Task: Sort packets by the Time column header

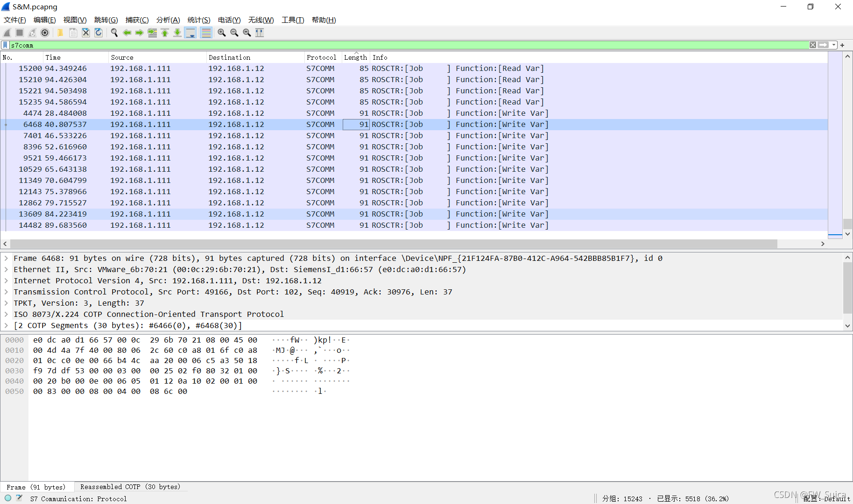Action: [75, 57]
